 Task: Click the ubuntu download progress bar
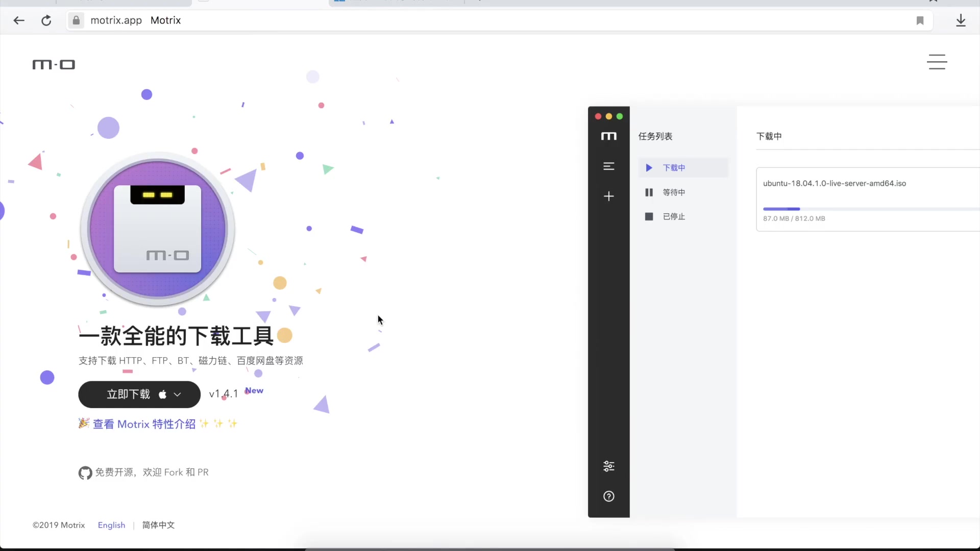(x=871, y=209)
